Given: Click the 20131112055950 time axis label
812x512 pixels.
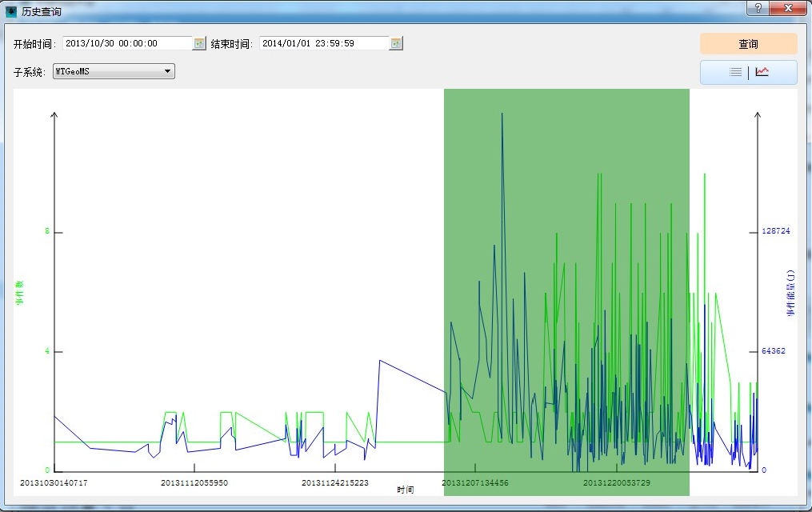Looking at the screenshot, I should [x=194, y=483].
